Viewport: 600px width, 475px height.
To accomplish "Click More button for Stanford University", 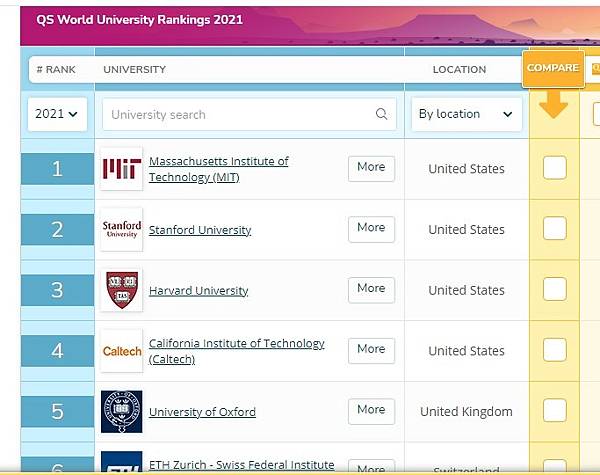I will pyautogui.click(x=371, y=229).
